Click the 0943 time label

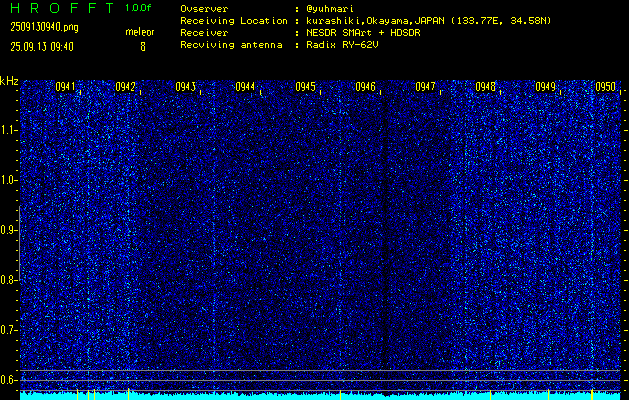click(185, 87)
